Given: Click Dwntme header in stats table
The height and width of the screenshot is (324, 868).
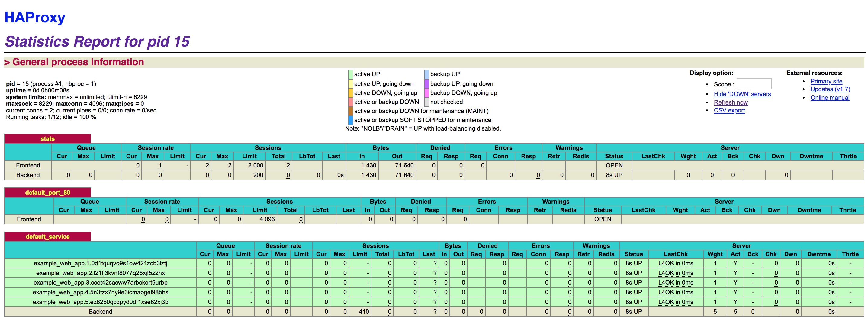Looking at the screenshot, I should (x=811, y=156).
